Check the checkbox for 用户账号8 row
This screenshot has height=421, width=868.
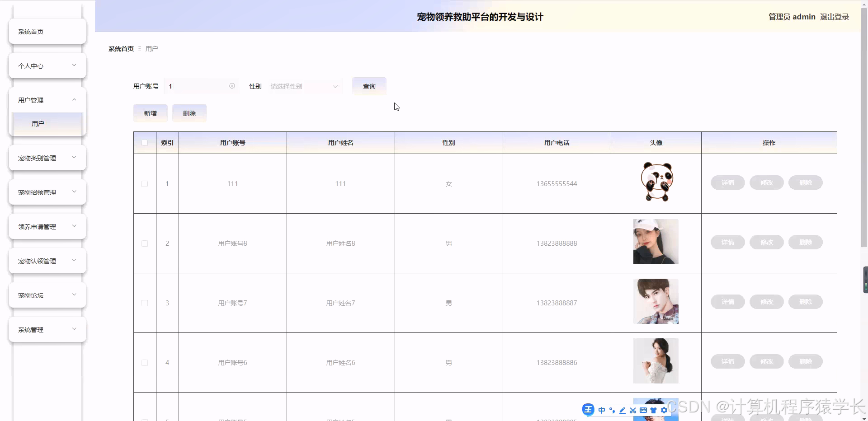[x=144, y=243]
